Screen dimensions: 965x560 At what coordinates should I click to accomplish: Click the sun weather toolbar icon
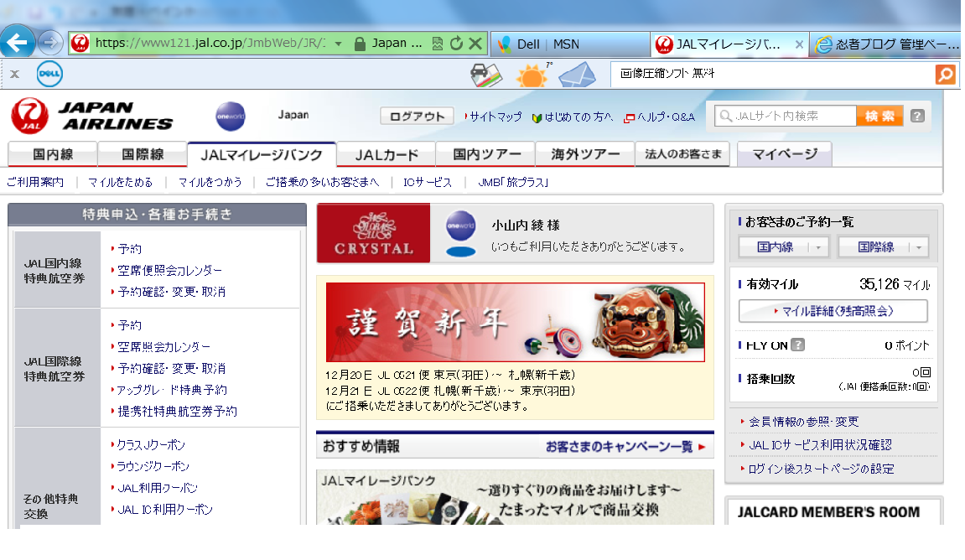pyautogui.click(x=532, y=75)
